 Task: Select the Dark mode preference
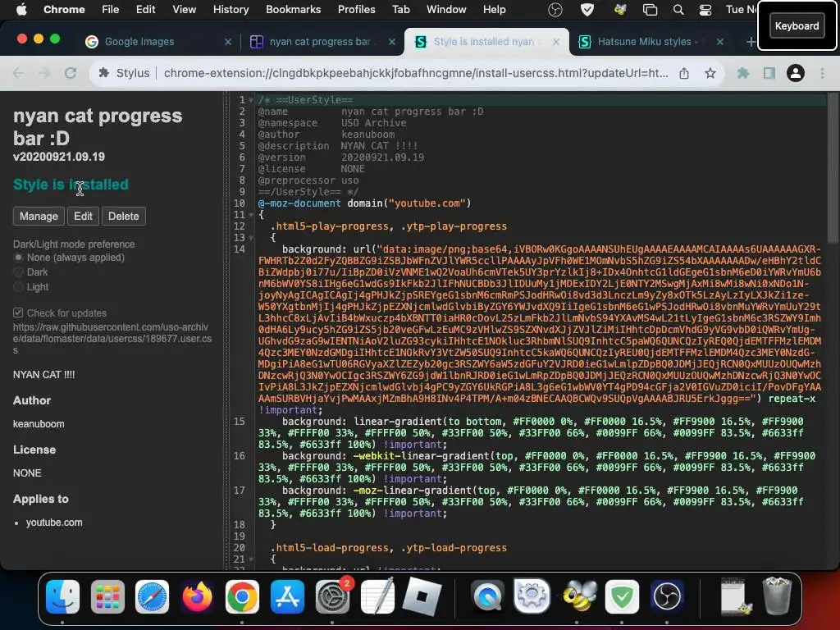(18, 272)
